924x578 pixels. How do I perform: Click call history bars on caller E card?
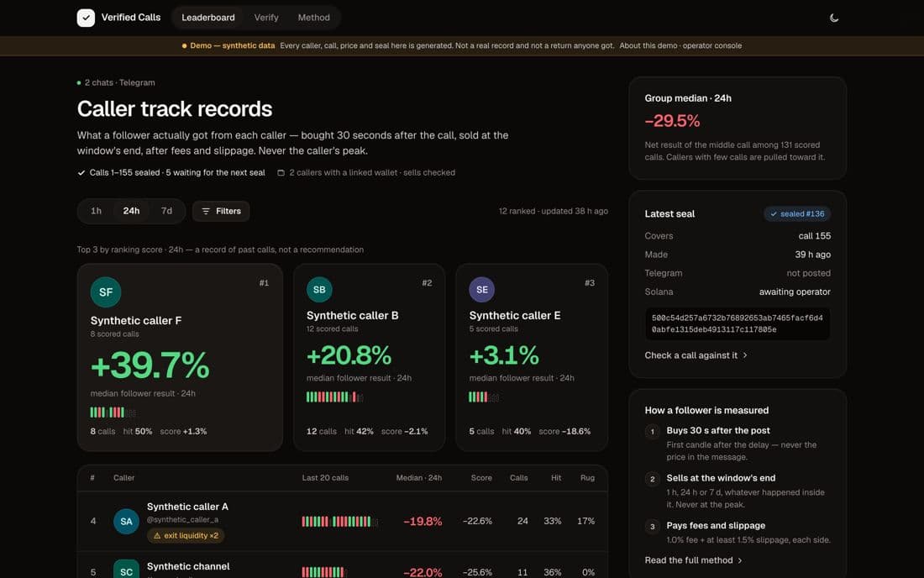pos(484,397)
